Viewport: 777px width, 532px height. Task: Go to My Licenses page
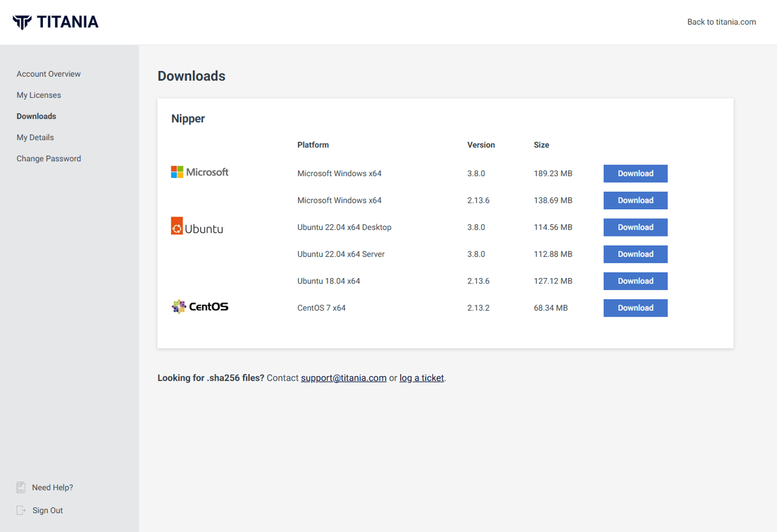click(x=39, y=95)
